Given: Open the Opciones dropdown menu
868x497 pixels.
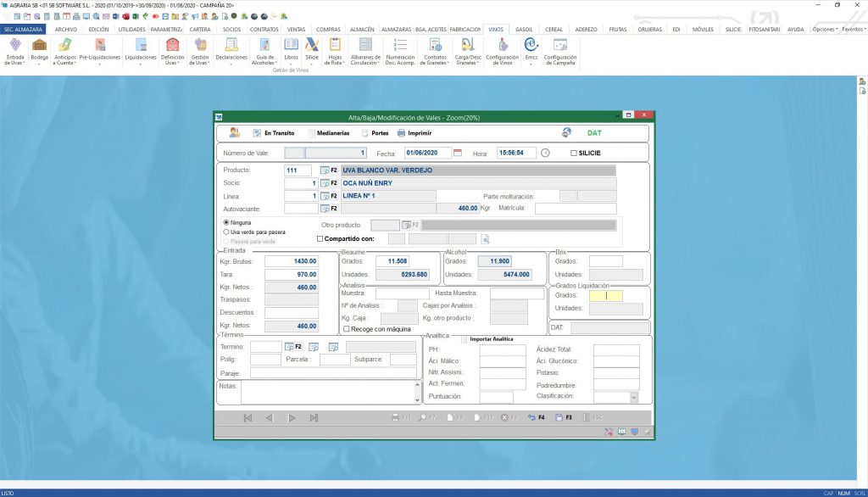Looking at the screenshot, I should point(824,29).
